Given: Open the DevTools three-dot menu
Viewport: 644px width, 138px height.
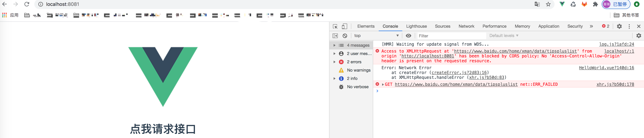Looking at the screenshot, I should 629,26.
